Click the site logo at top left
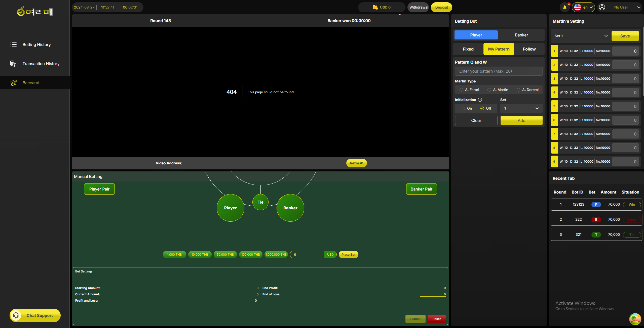The image size is (644, 328). [x=35, y=11]
